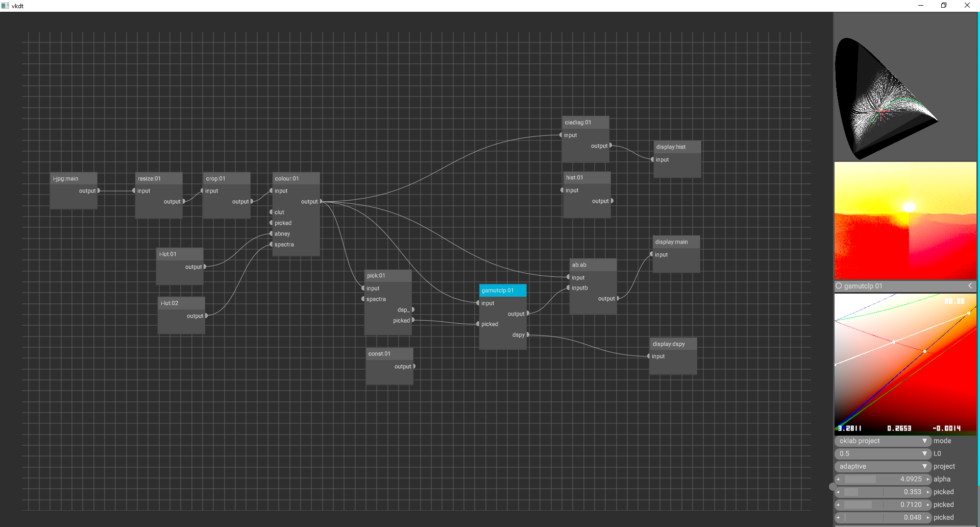Click the output pin on the const:01 node
Viewport: 980px width, 527px height.
[x=415, y=366]
